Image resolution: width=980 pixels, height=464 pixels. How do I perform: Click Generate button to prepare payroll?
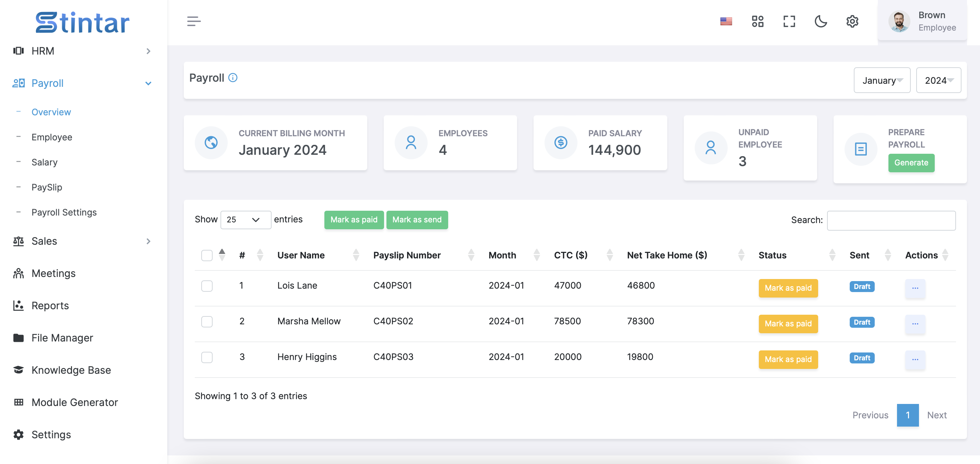911,163
